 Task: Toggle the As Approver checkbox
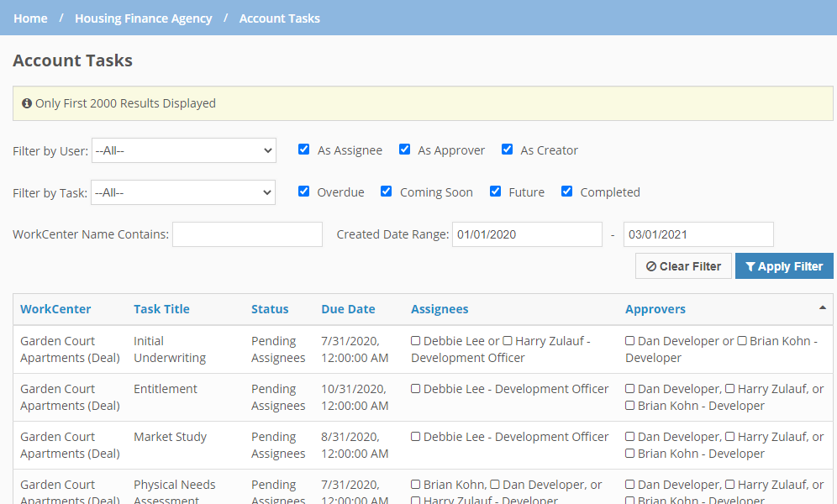(404, 150)
